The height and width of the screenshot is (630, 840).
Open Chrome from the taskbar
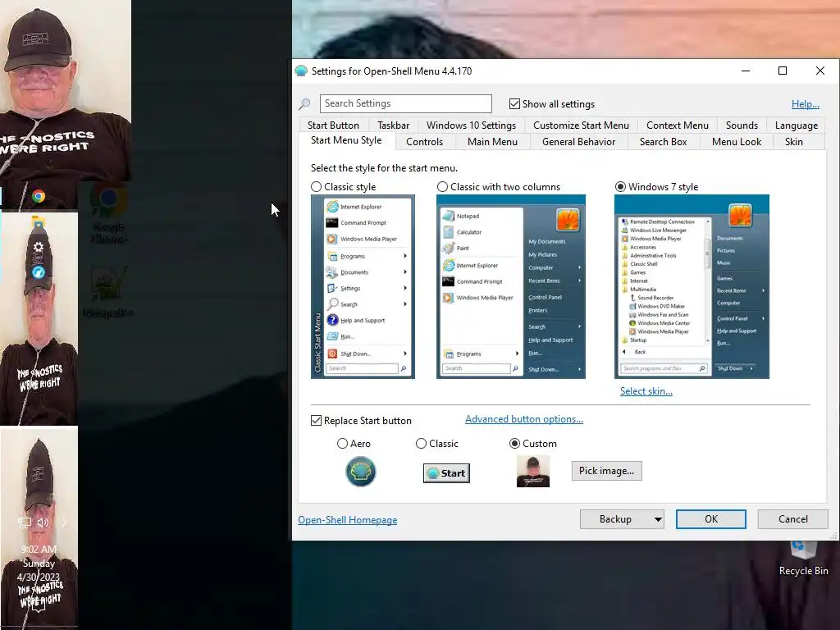tap(38, 196)
